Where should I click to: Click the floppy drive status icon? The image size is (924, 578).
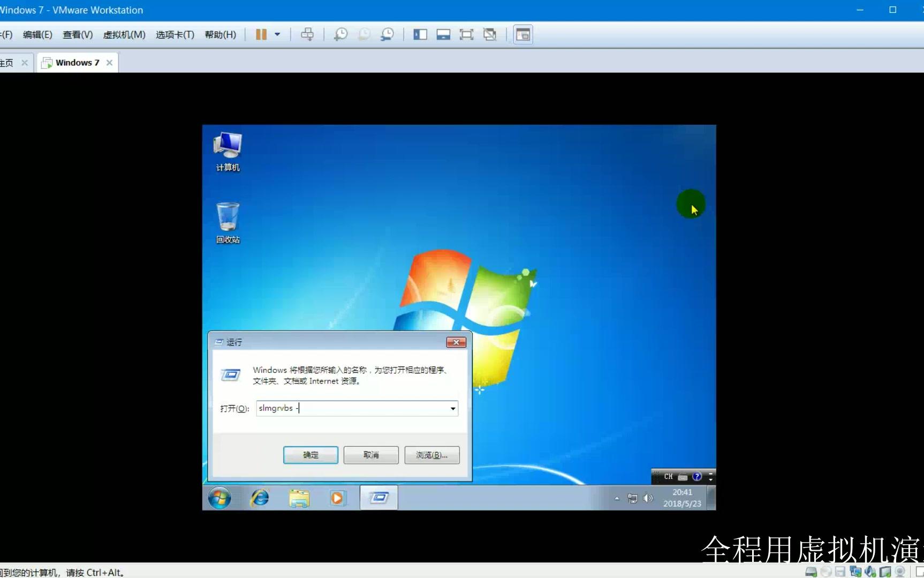click(x=840, y=572)
